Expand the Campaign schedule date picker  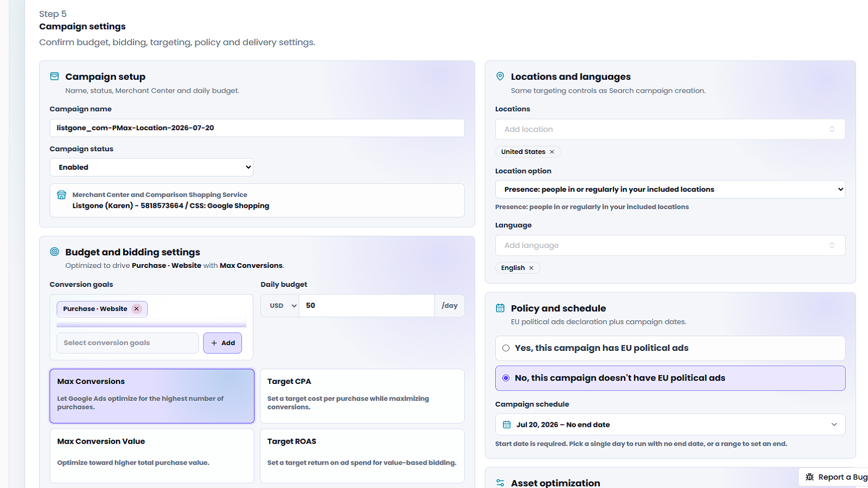pos(670,425)
